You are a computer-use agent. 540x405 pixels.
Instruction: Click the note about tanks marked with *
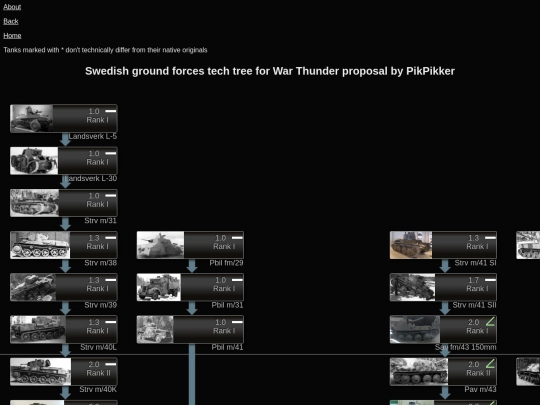tap(105, 50)
